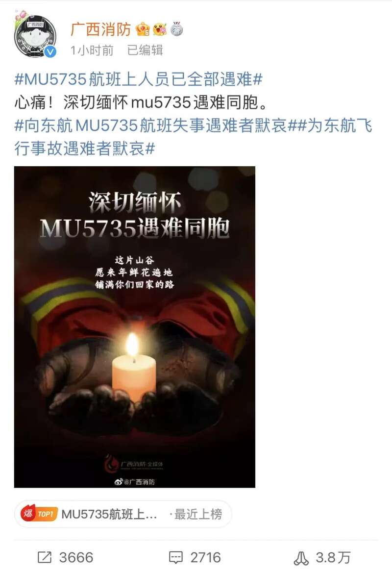
Task: Click the 1小时前 timestamp
Action: point(92,50)
